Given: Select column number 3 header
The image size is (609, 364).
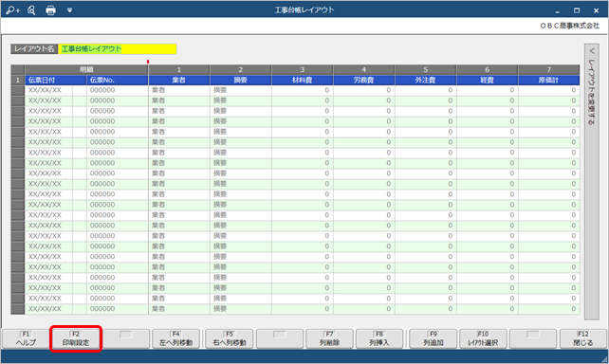Looking at the screenshot, I should point(303,70).
